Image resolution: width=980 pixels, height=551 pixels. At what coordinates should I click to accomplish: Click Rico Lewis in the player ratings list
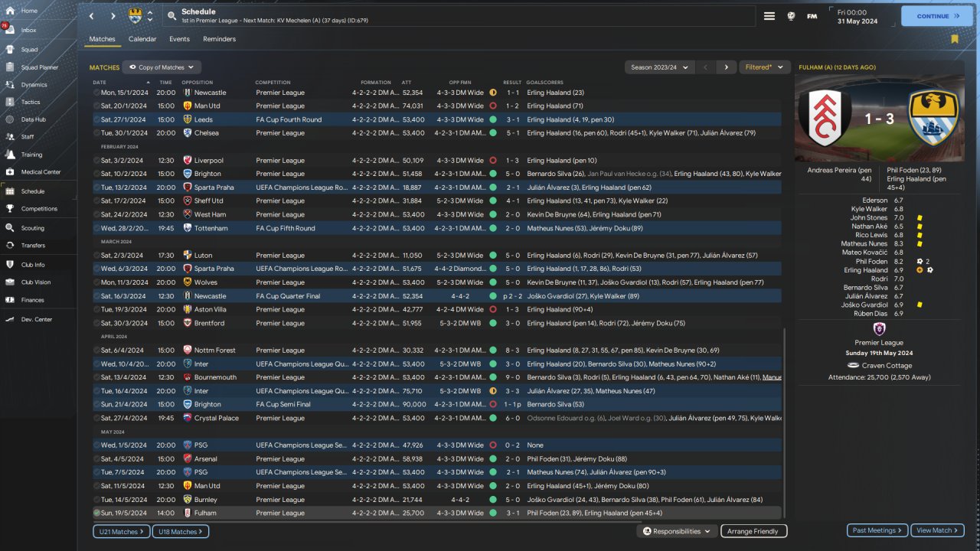point(871,235)
